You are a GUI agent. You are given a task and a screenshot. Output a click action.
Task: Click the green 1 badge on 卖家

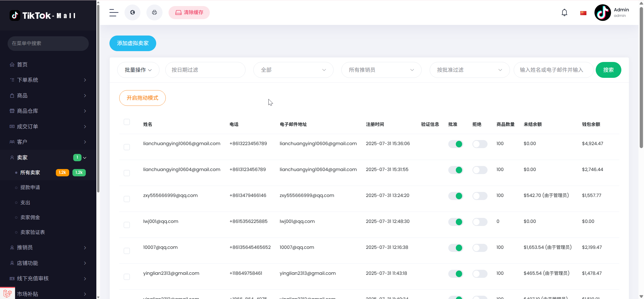[x=77, y=157]
